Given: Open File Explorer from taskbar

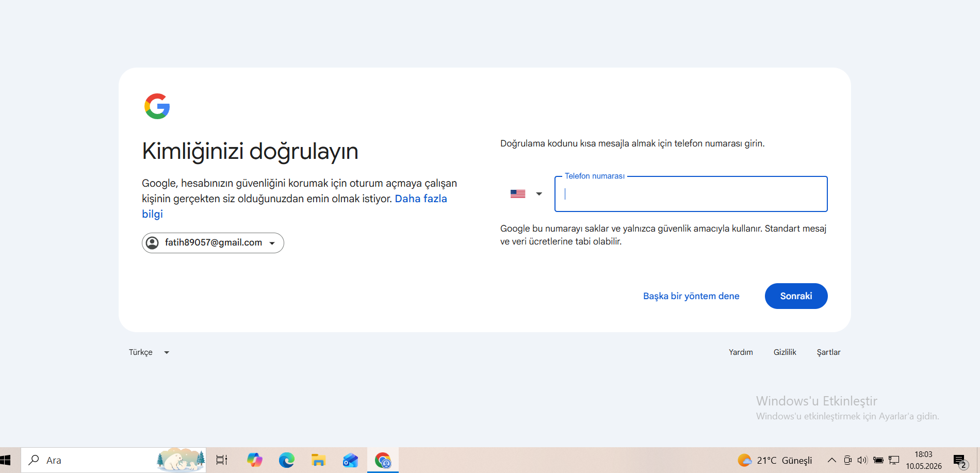Looking at the screenshot, I should click(318, 460).
